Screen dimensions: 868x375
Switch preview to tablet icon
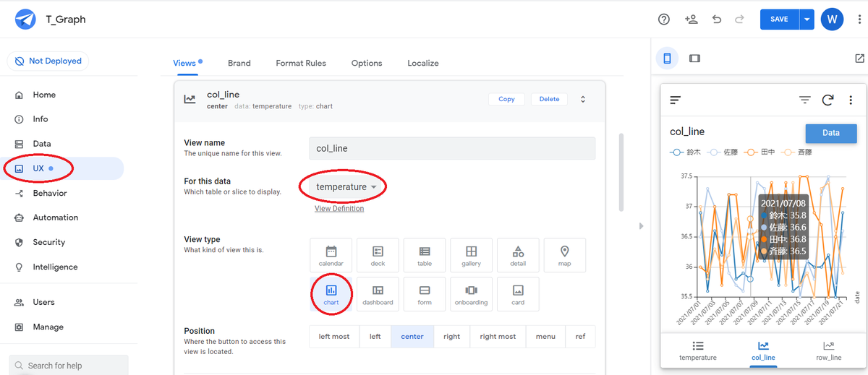coord(694,59)
